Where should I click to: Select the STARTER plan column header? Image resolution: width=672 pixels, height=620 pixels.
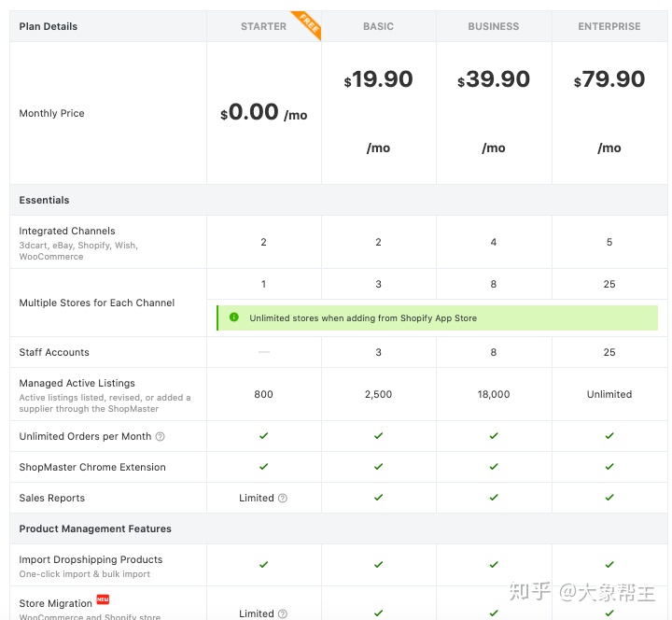pyautogui.click(x=263, y=26)
